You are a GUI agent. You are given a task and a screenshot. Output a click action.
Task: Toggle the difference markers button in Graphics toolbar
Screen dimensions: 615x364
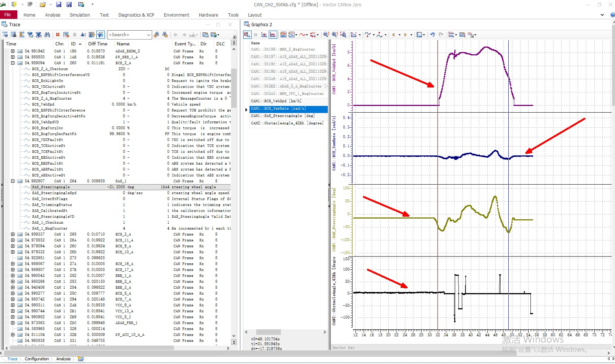coord(273,35)
